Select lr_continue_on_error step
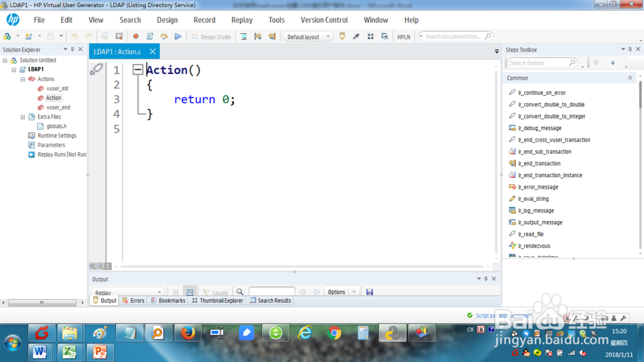Viewport: 644px width, 362px height. click(542, 93)
